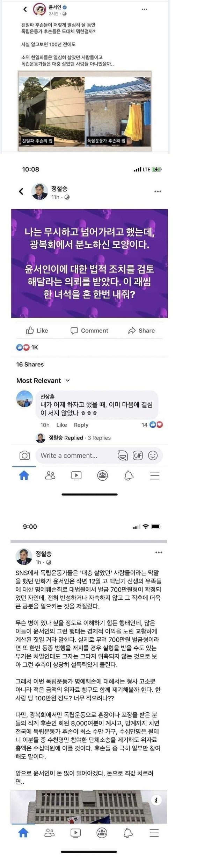The image size is (197, 868).
Task: Open the avatar sticker picker in comment box
Action: tap(123, 456)
